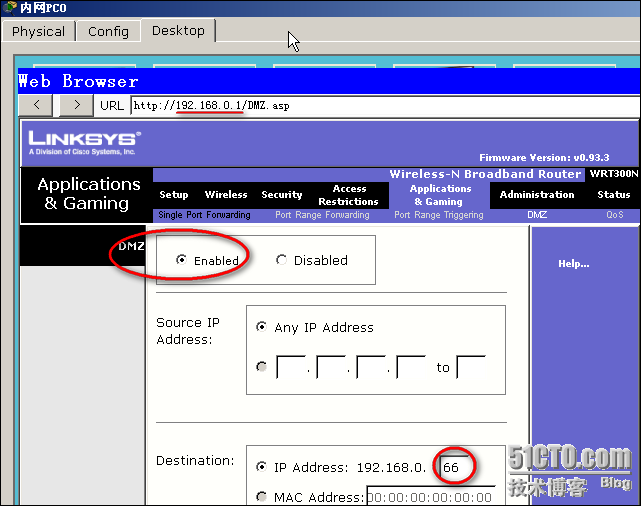Select destination MAC Address radio button
This screenshot has width=641, height=506.
coord(261,497)
